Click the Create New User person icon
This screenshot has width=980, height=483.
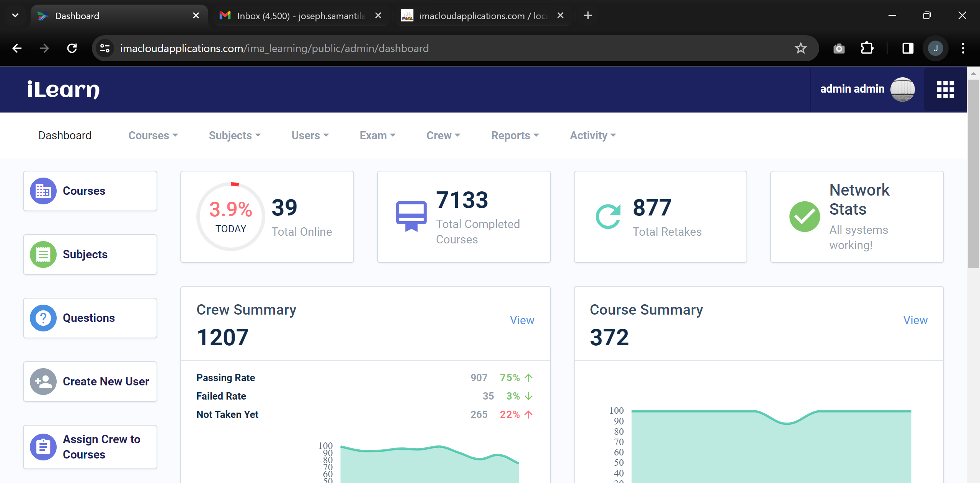[x=43, y=381]
